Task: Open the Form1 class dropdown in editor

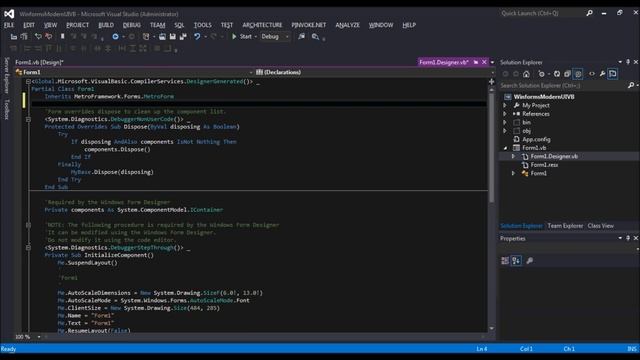Action: click(x=251, y=72)
